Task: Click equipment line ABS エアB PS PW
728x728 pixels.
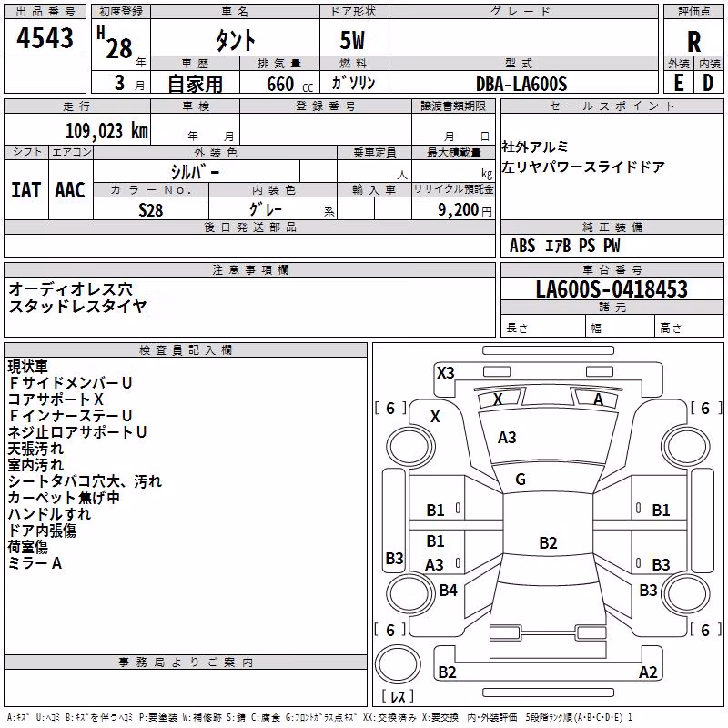Action: click(x=564, y=246)
